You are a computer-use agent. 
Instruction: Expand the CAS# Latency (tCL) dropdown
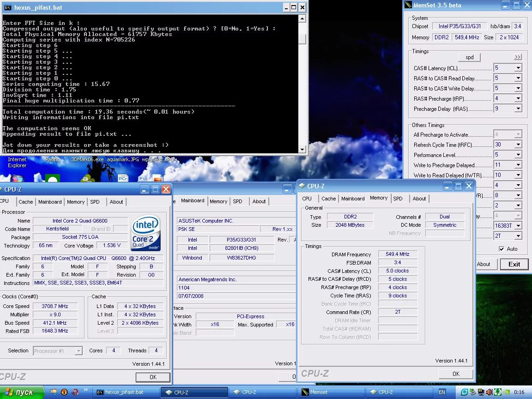pyautogui.click(x=518, y=68)
